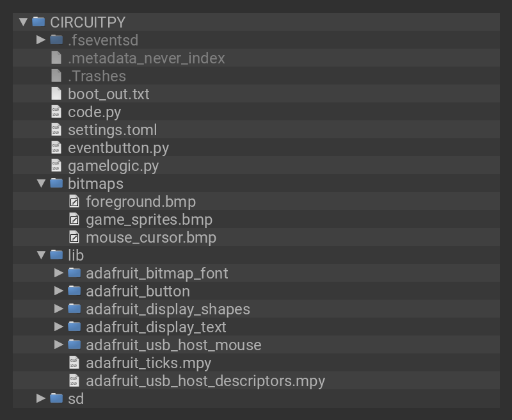Screen dimensions: 512x420
Task: Select the adafruit_display_text folder label
Action: (x=156, y=327)
